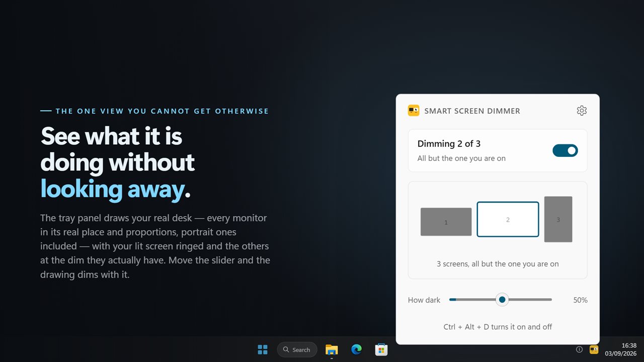Open Microsoft Store from the taskbar
This screenshot has height=362, width=644.
pos(381,349)
